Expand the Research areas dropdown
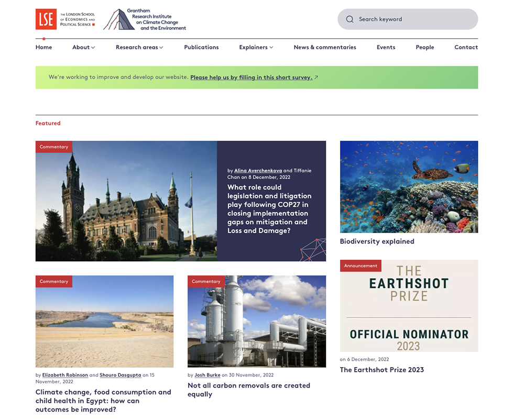The width and height of the screenshot is (524, 420). (139, 48)
